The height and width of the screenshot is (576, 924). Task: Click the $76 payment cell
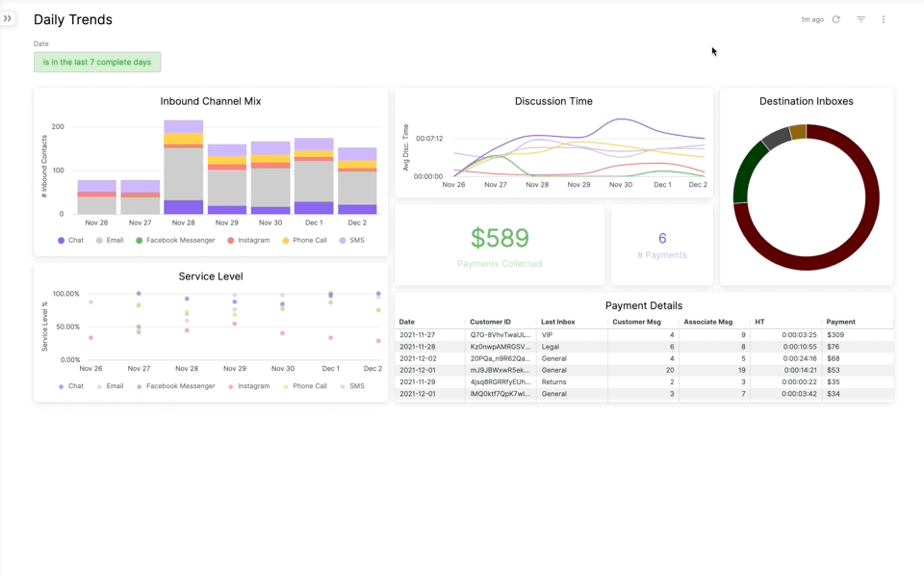834,347
